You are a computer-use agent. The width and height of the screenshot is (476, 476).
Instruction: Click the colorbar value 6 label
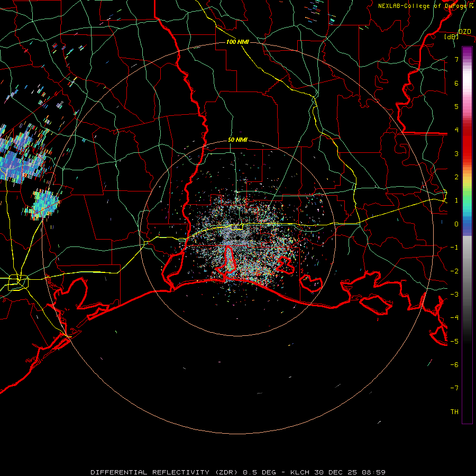pyautogui.click(x=456, y=83)
